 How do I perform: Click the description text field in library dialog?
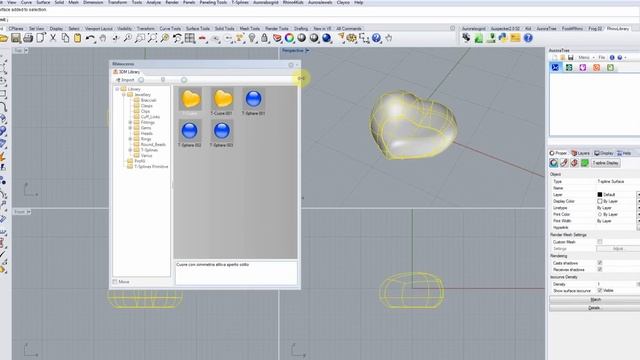coord(236,272)
